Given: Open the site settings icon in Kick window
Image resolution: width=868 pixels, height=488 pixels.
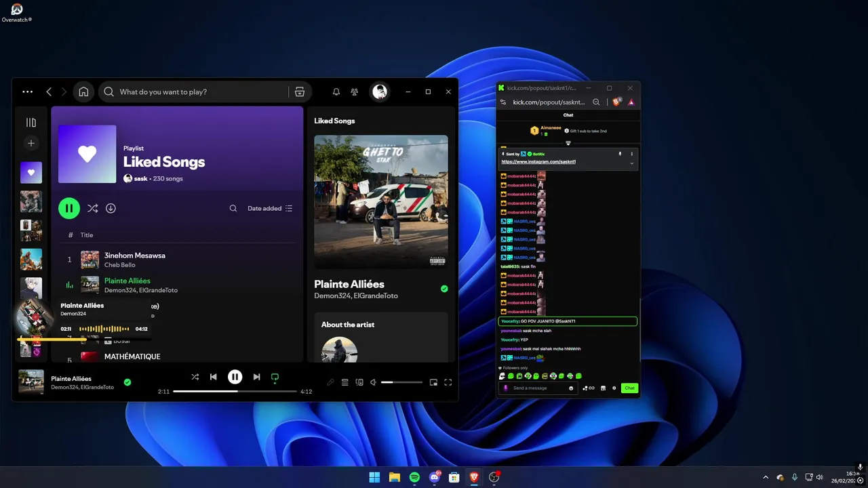Looking at the screenshot, I should tap(502, 102).
